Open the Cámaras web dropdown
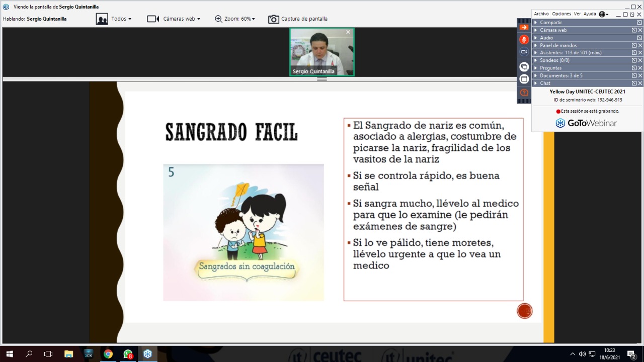Screen dimensions: 644x362 coord(174,19)
